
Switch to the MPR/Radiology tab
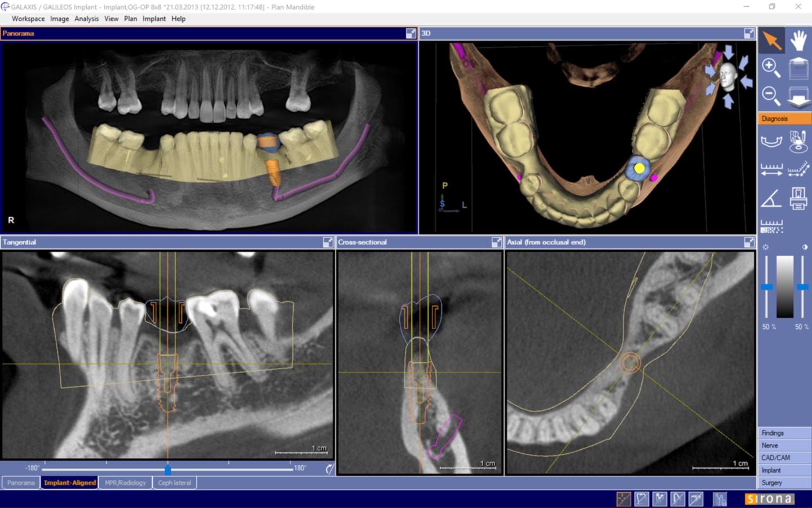pos(125,483)
